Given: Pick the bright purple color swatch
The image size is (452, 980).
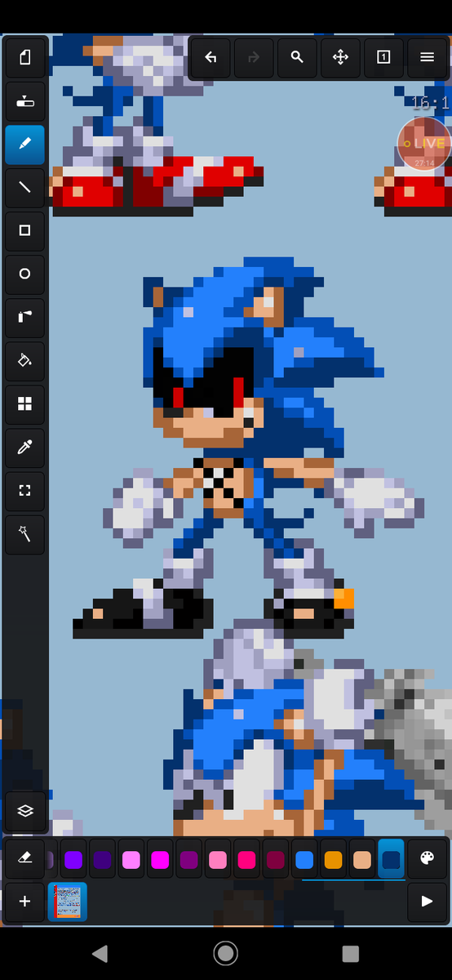Looking at the screenshot, I should 73,859.
